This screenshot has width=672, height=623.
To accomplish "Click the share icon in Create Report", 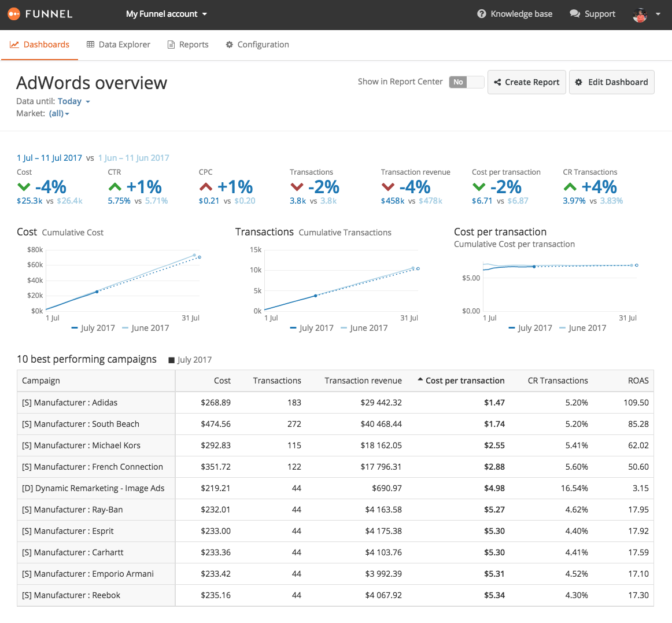I will 497,82.
